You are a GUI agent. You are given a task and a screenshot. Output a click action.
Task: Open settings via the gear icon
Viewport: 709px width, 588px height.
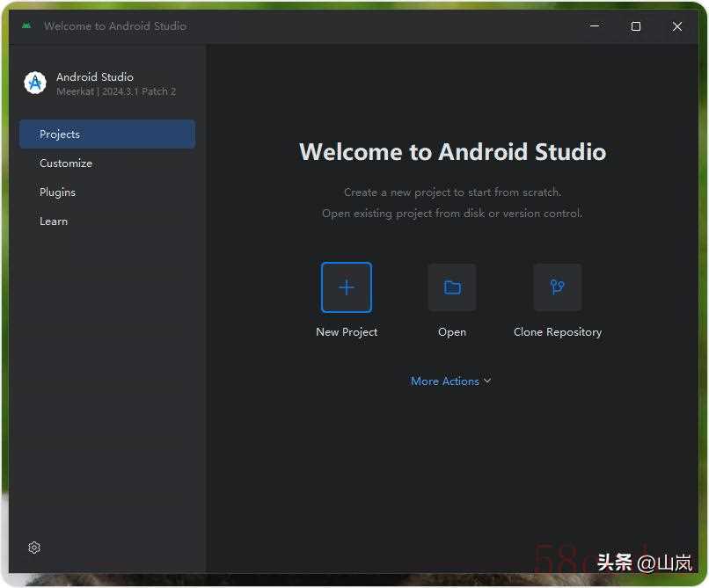pos(34,548)
